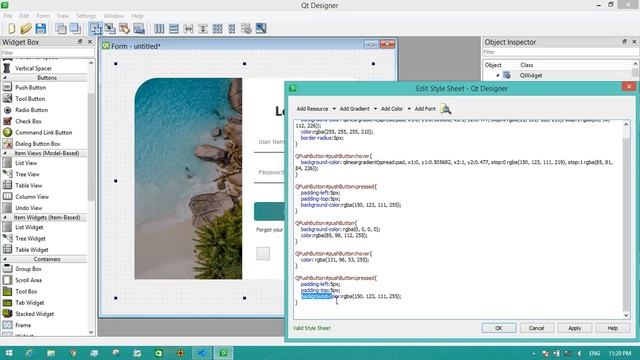Activate the Edit Widgets mode icon
The image size is (640, 360).
tap(96, 29)
